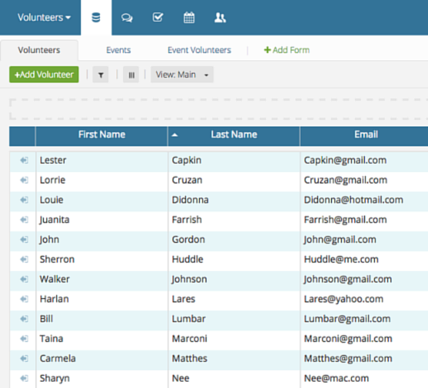Open record icon for Sherron Huddle

pos(24,259)
